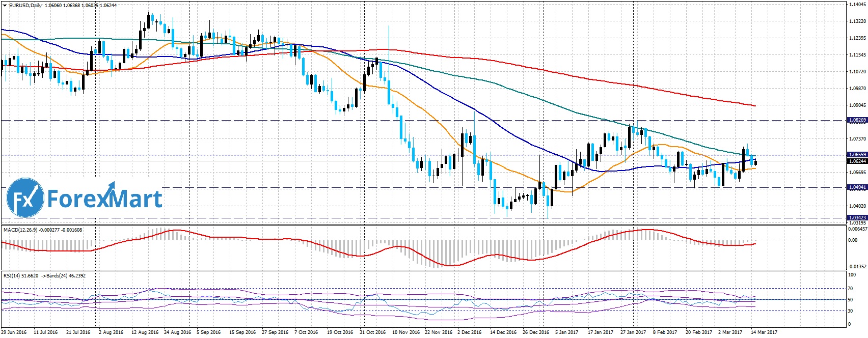Click the 0.006457 MACD scale value
This screenshot has height=338, width=868.
[x=857, y=229]
